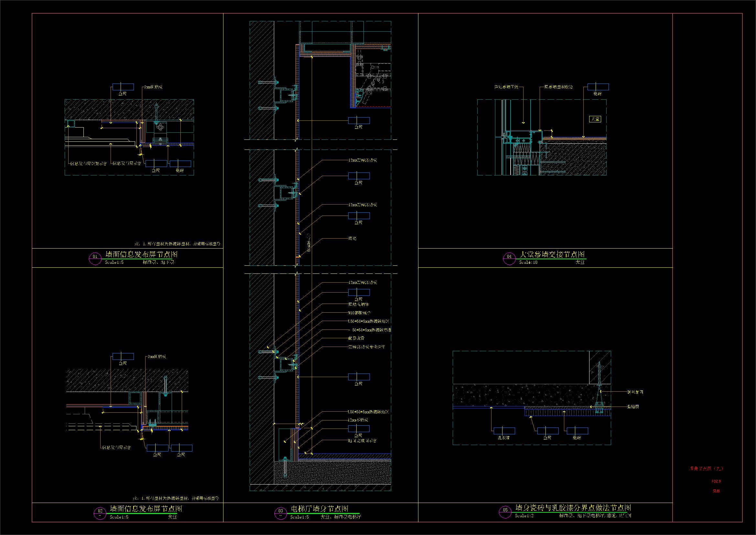
Task: Click the '乳胶漆' material tag in detail 05
Action: tap(503, 438)
